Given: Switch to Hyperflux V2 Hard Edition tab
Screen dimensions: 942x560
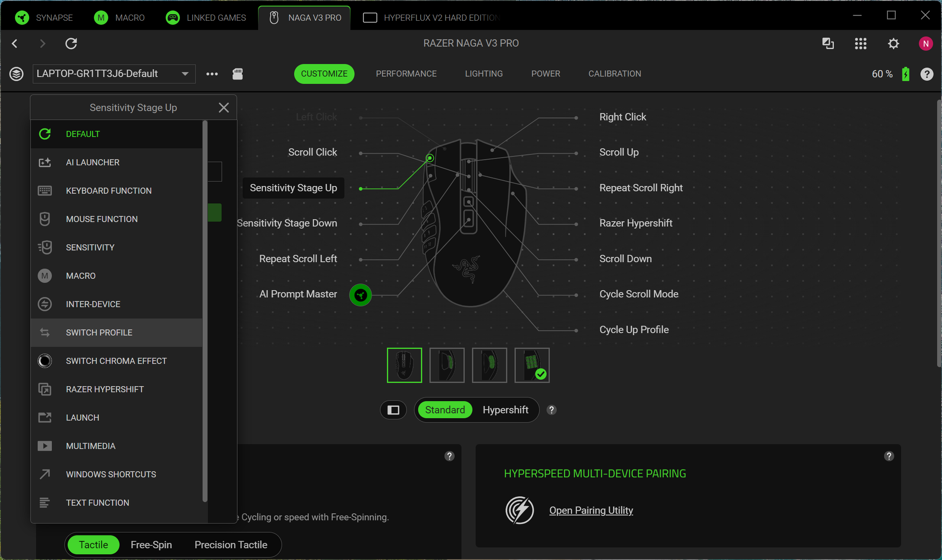Looking at the screenshot, I should [431, 17].
